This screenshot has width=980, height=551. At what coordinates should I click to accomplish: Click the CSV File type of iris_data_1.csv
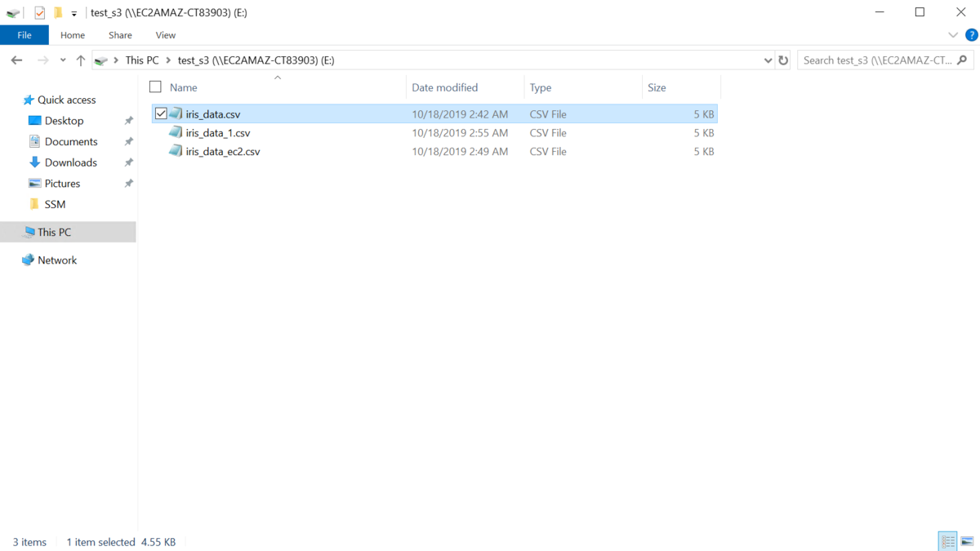click(x=548, y=133)
